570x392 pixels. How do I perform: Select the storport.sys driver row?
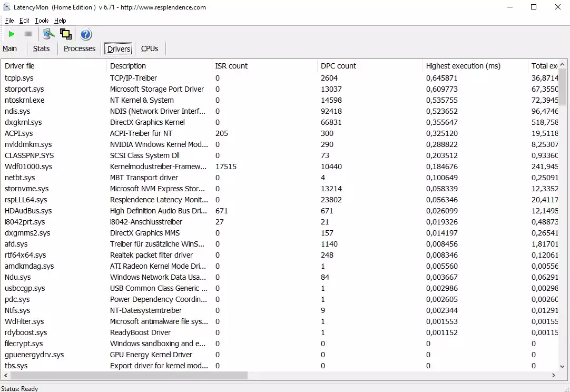click(x=280, y=89)
